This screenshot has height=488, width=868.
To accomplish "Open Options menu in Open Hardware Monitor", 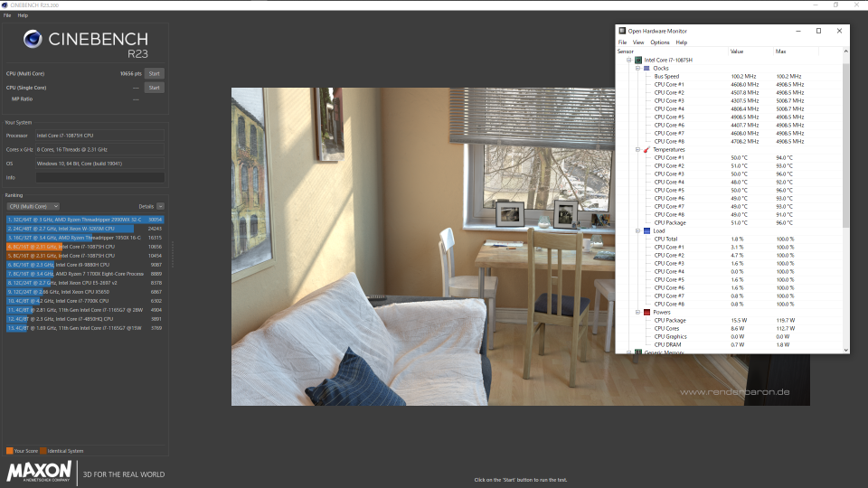I will (660, 42).
